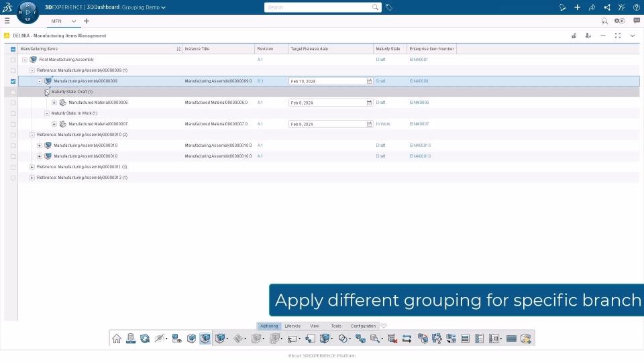This screenshot has width=644, height=362.
Task: Click the user edit icon in widget header
Action: [588, 36]
